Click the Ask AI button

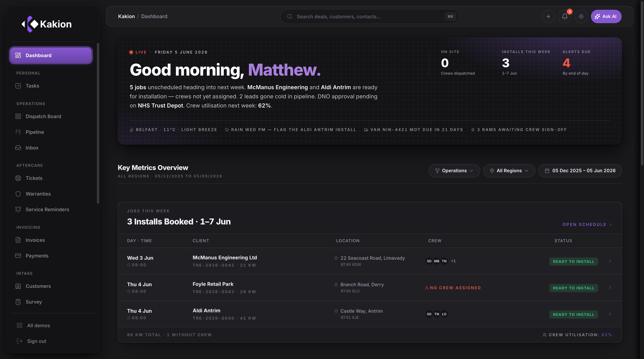click(606, 17)
